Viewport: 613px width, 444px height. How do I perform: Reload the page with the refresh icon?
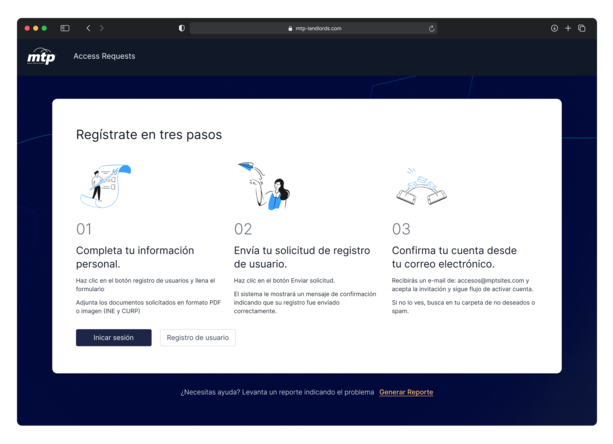(432, 28)
